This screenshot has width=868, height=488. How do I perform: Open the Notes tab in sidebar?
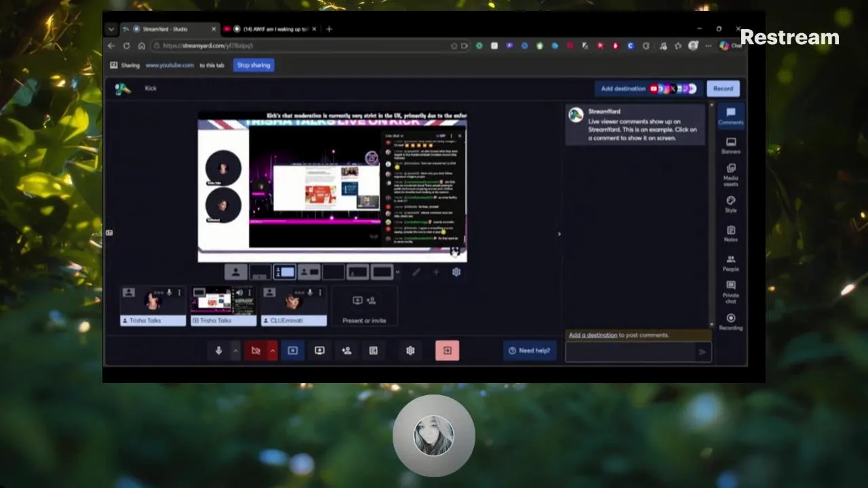point(731,234)
